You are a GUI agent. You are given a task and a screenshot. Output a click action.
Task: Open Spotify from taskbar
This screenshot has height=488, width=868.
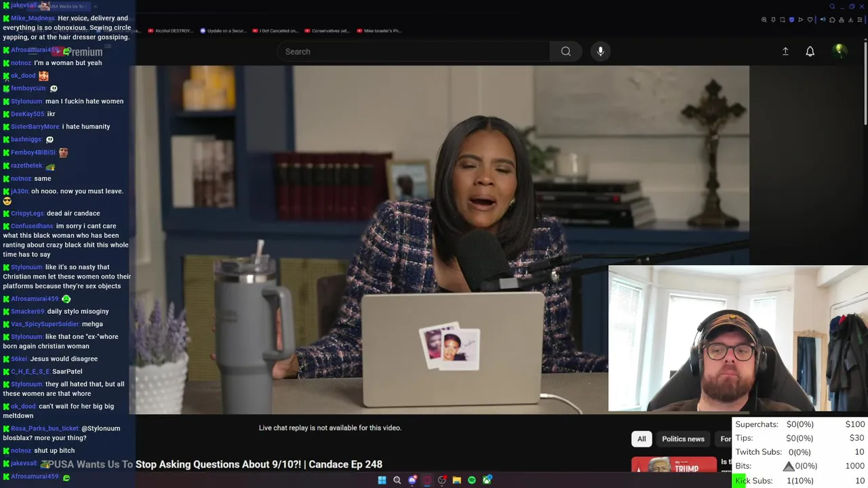click(472, 480)
